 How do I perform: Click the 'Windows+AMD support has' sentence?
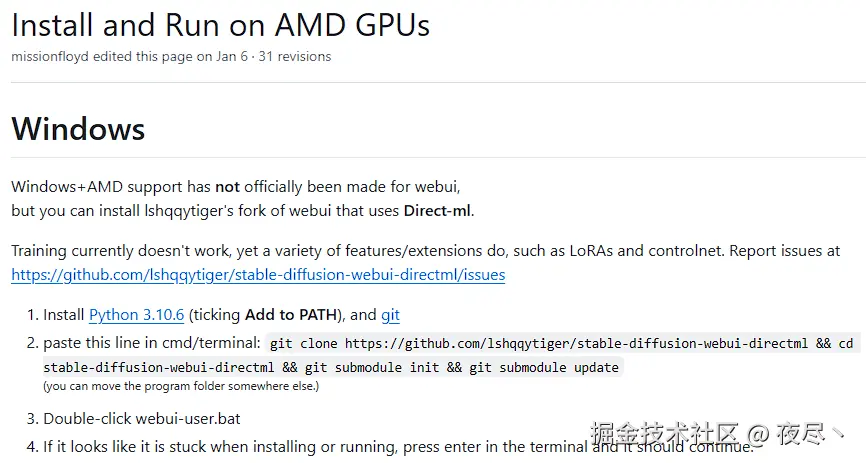pos(110,186)
